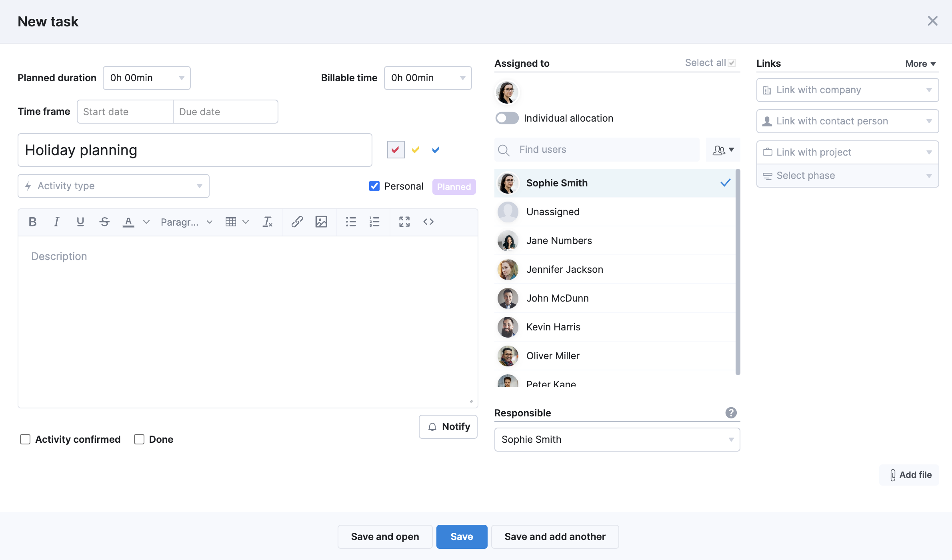952x560 pixels.
Task: Open Link with contact person dropdown
Action: (848, 121)
